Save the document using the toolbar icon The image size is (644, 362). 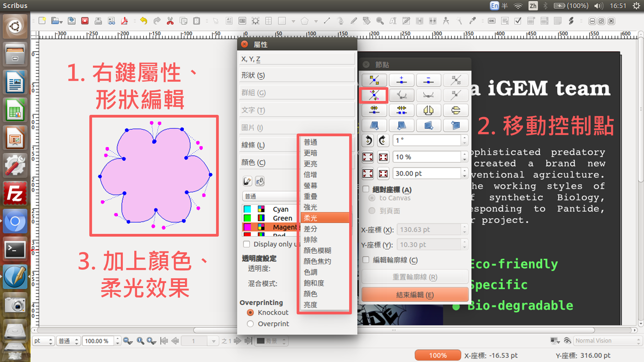tap(72, 21)
